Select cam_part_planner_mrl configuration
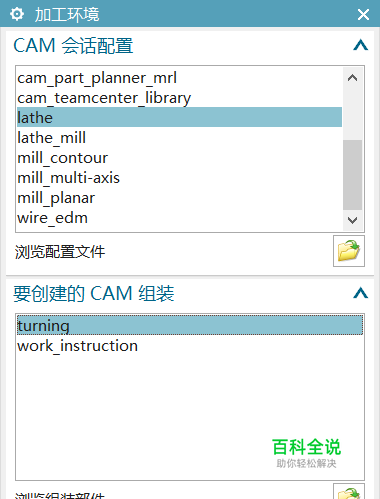Image resolution: width=380 pixels, height=499 pixels. coord(179,78)
